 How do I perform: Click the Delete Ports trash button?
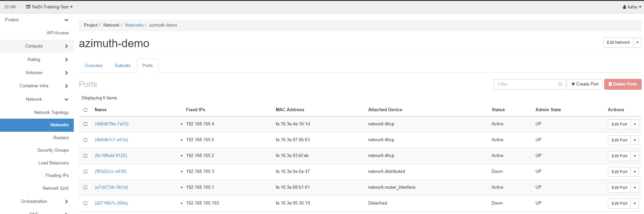coord(622,84)
